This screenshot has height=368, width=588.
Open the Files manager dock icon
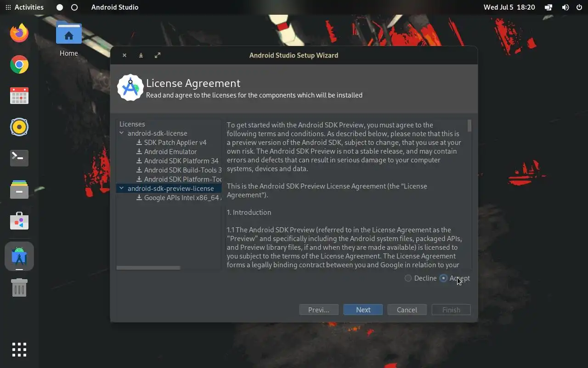19,190
